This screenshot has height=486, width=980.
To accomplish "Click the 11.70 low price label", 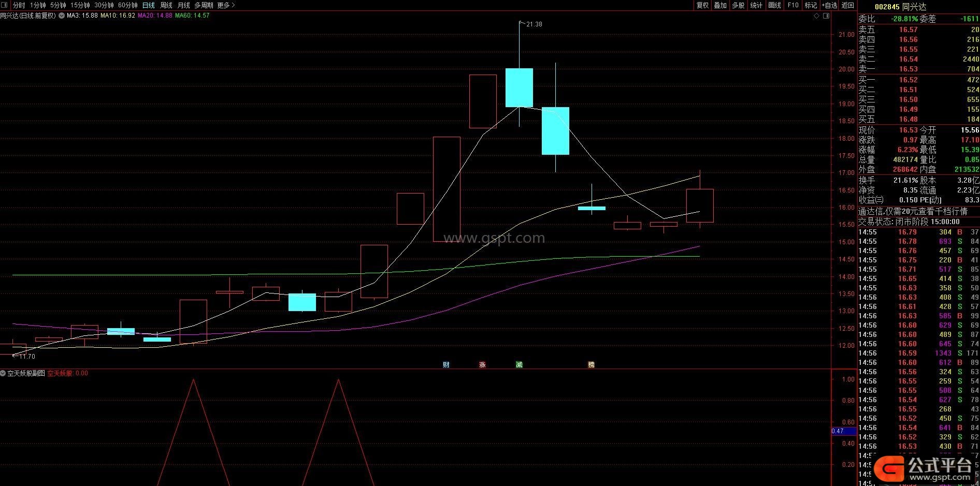I will (x=27, y=357).
